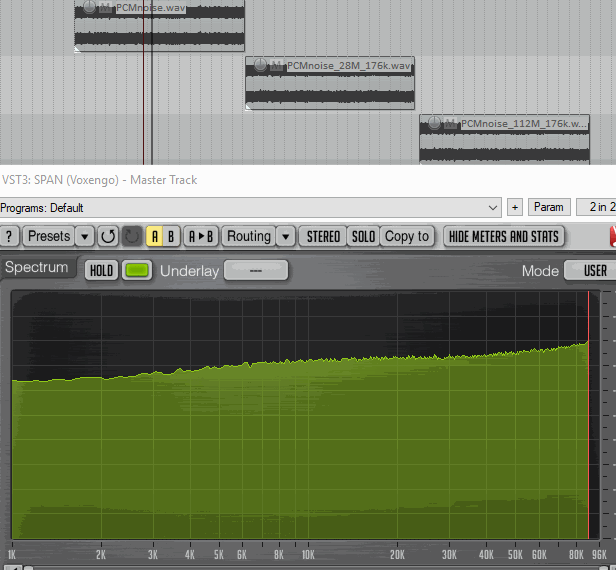Open SPAN help with the question mark button
This screenshot has height=570, width=616.
point(9,236)
